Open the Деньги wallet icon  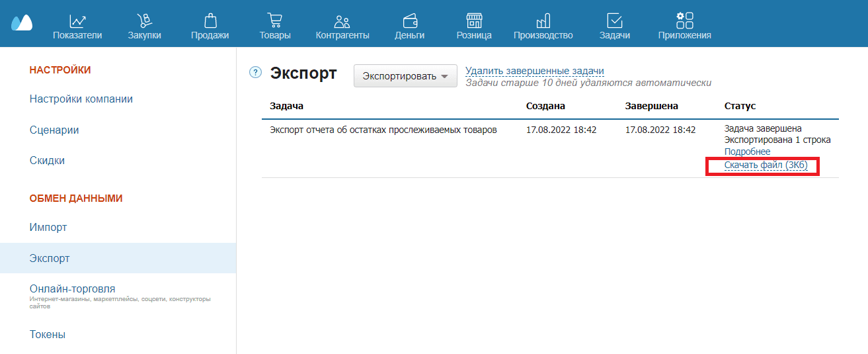pos(409,21)
